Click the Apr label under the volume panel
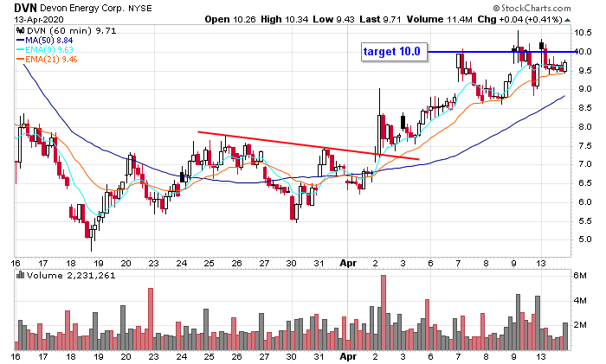The image size is (606, 364). pyautogui.click(x=348, y=356)
